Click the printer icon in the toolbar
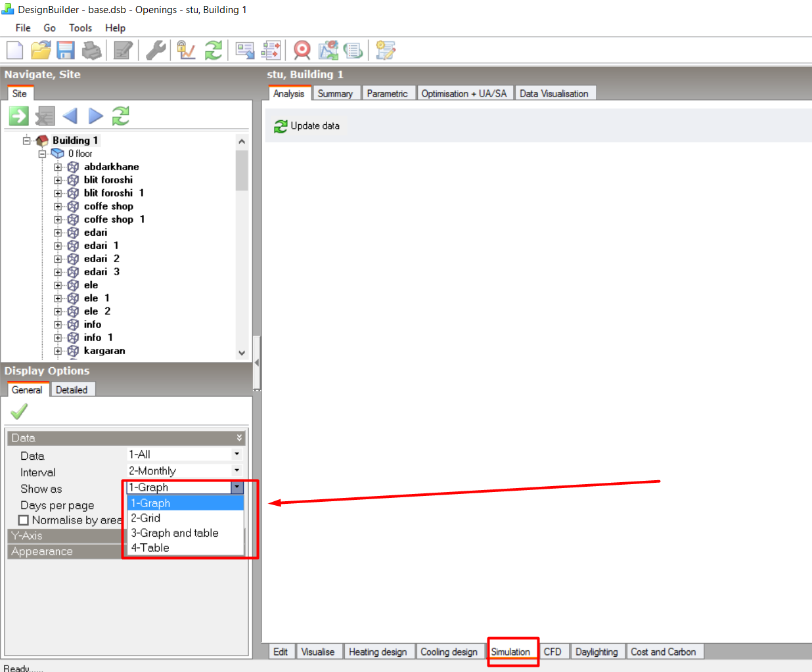Viewport: 812px width, 672px height. point(91,51)
